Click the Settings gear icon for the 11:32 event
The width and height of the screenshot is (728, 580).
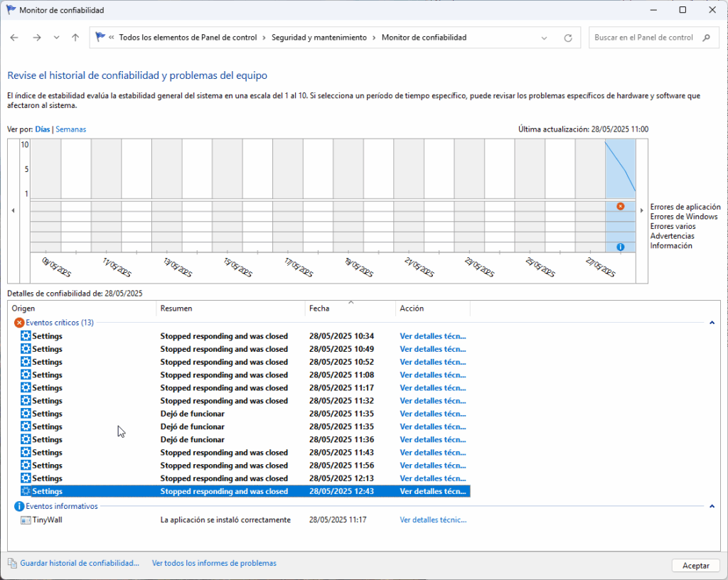pos(26,400)
